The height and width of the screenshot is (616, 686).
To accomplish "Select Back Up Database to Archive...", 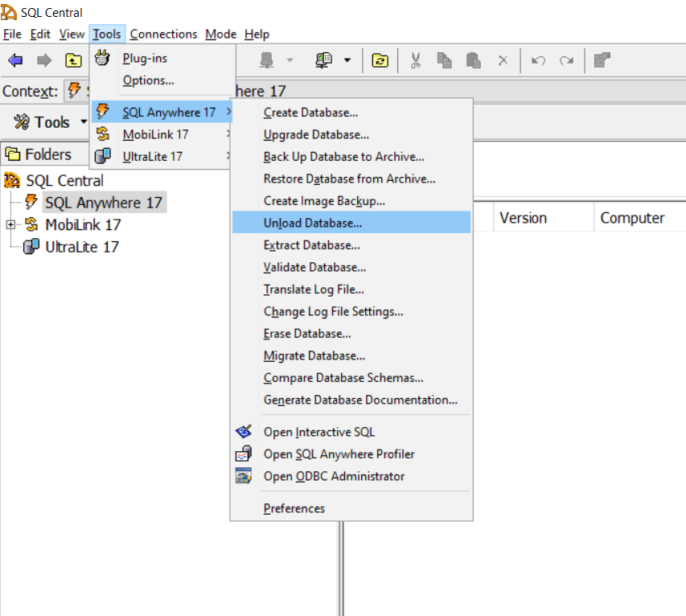I will 351,157.
